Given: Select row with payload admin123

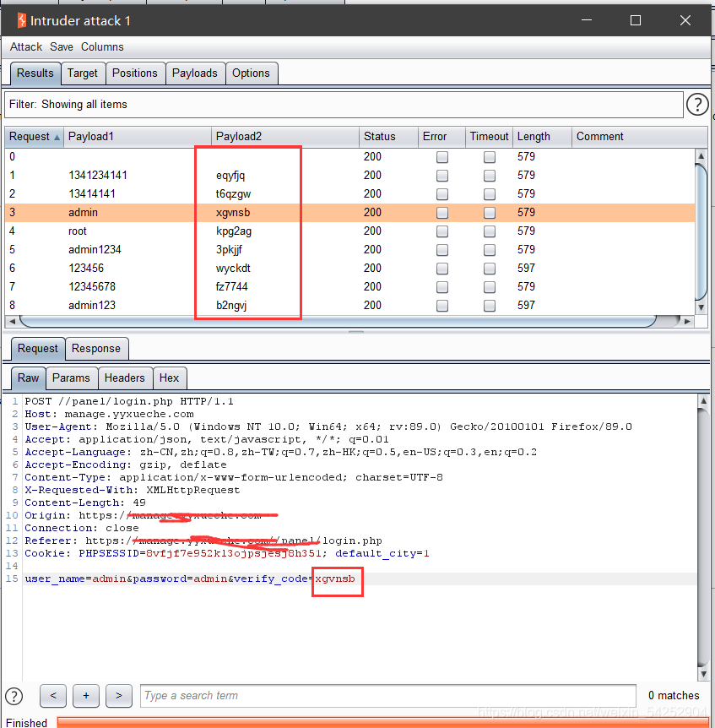Looking at the screenshot, I should click(349, 306).
